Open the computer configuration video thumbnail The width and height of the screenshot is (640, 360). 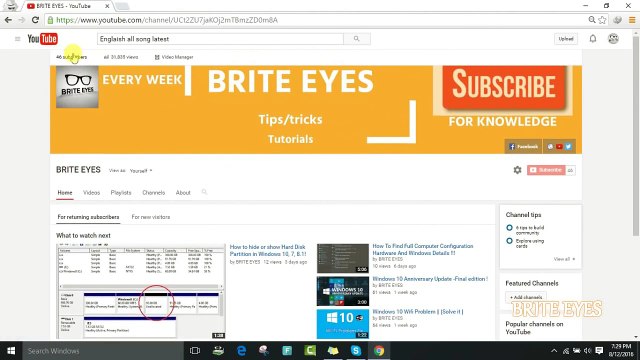coord(343,258)
